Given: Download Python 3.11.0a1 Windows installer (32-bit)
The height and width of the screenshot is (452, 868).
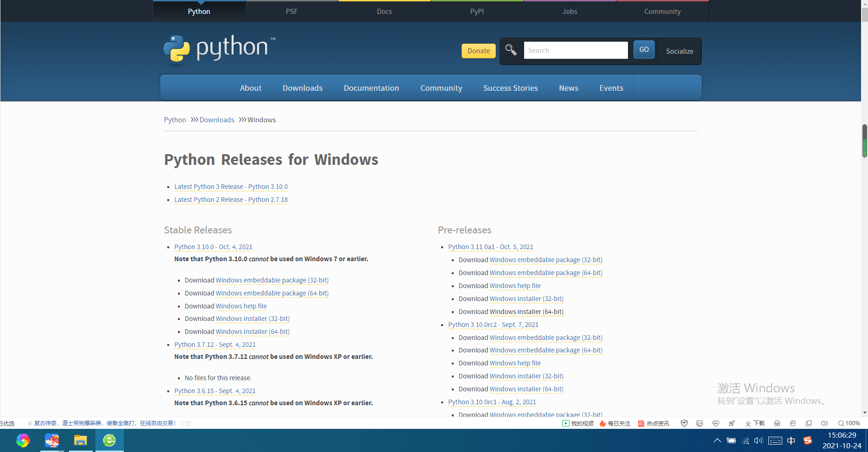Looking at the screenshot, I should 526,299.
